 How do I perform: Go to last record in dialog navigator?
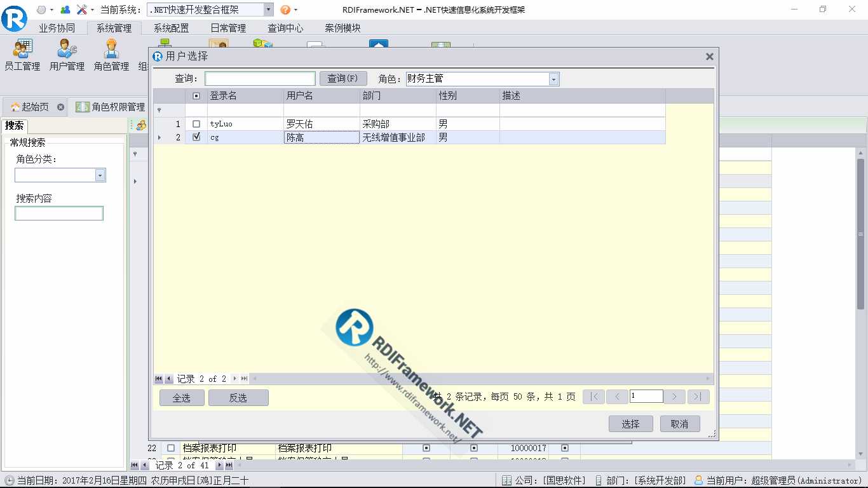[245, 379]
